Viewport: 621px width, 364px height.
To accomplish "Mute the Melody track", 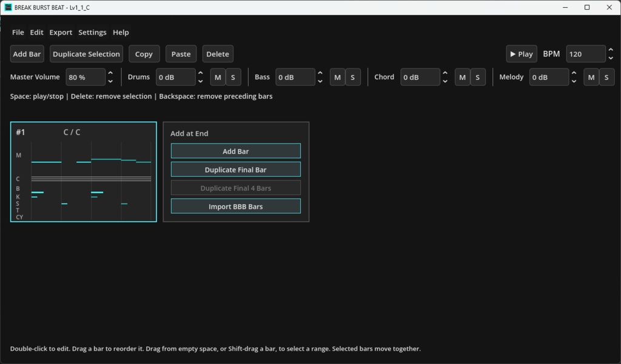I will pyautogui.click(x=591, y=77).
